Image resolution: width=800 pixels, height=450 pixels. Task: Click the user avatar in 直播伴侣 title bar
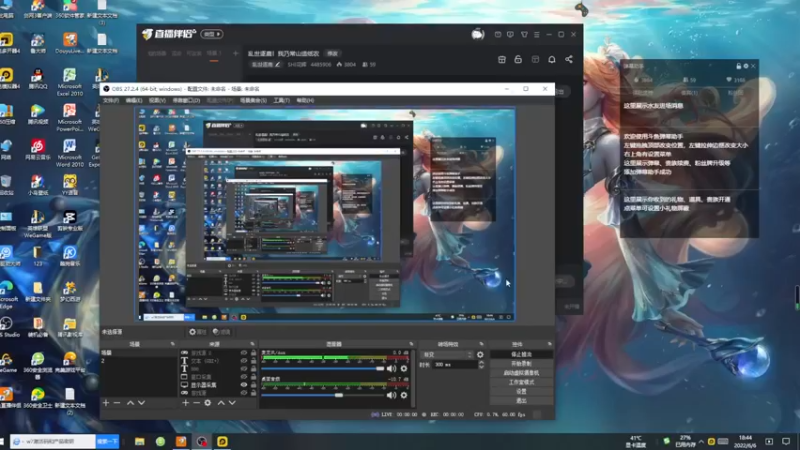[x=478, y=34]
